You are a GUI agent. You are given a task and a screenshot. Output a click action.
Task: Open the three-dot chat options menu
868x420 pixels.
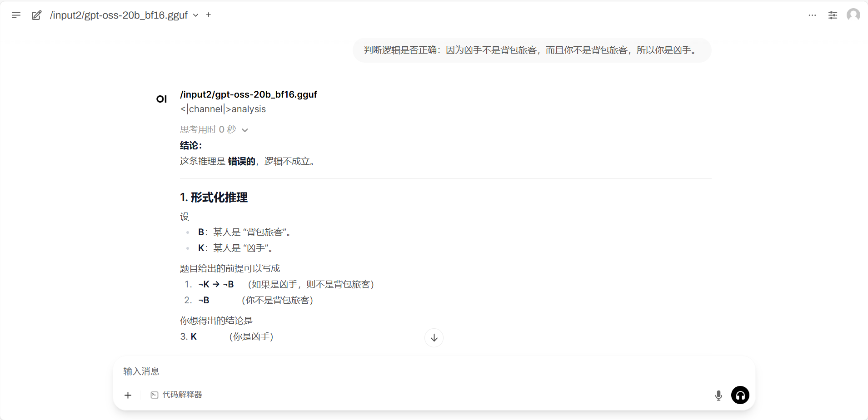pos(812,15)
